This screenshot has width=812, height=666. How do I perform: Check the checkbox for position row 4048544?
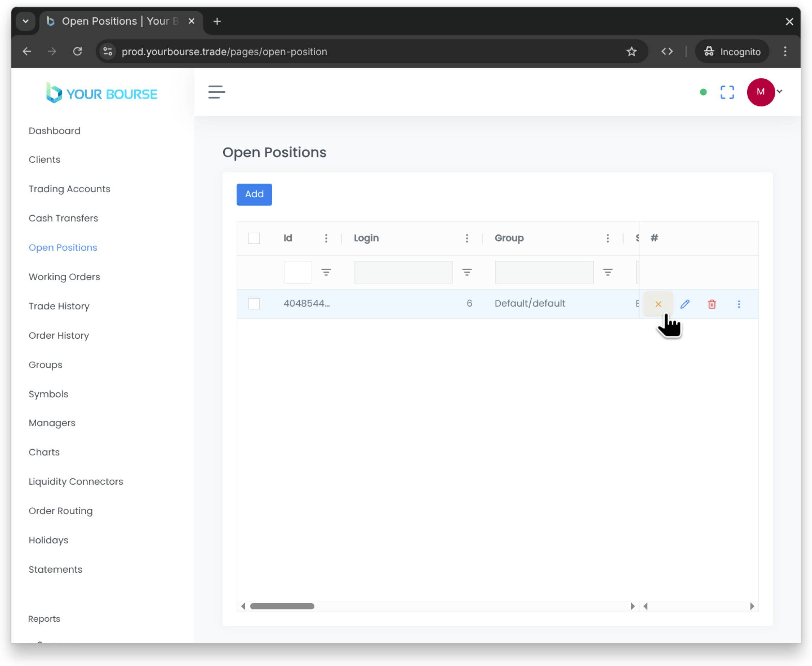click(254, 304)
